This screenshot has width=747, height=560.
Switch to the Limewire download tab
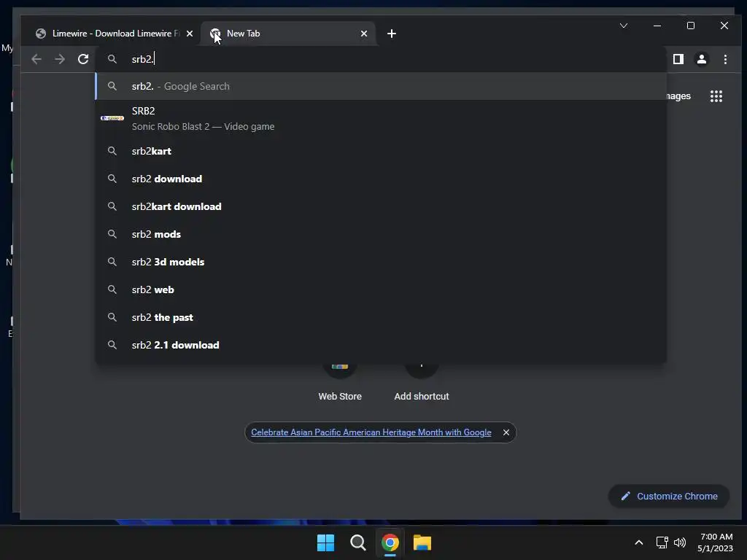[115, 34]
